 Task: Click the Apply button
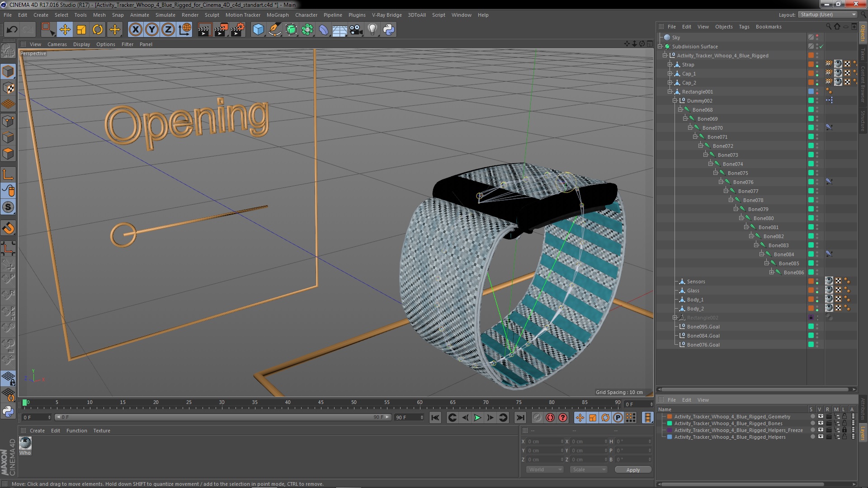click(632, 469)
